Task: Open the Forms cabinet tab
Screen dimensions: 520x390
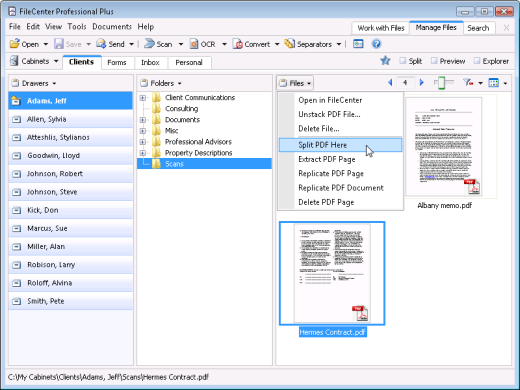Action: point(117,62)
